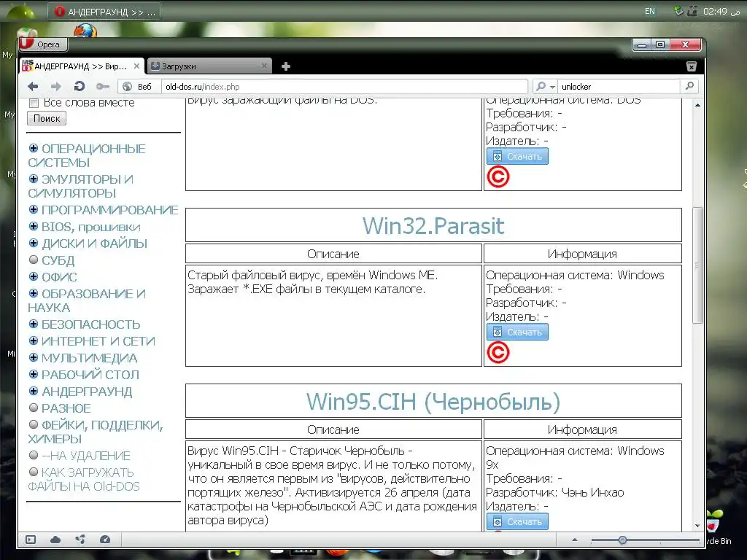The image size is (747, 560).
Task: Open the search engine dropdown
Action: coord(545,86)
